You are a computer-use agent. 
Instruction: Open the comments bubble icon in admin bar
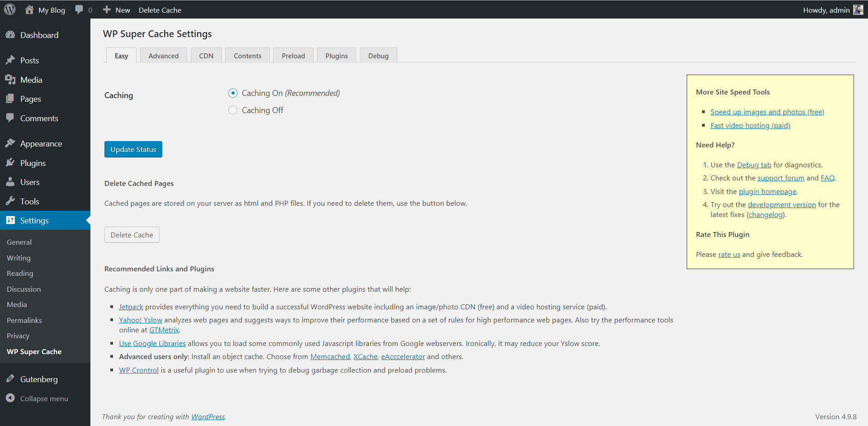pyautogui.click(x=79, y=10)
